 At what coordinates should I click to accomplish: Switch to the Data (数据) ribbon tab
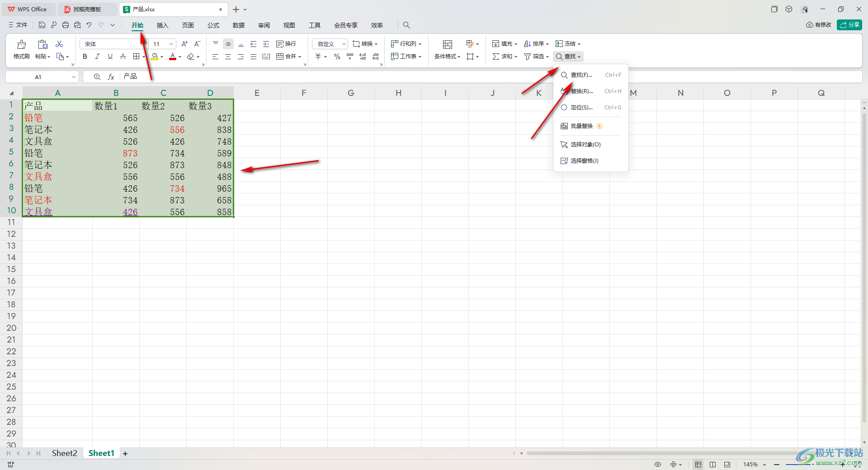click(x=239, y=25)
